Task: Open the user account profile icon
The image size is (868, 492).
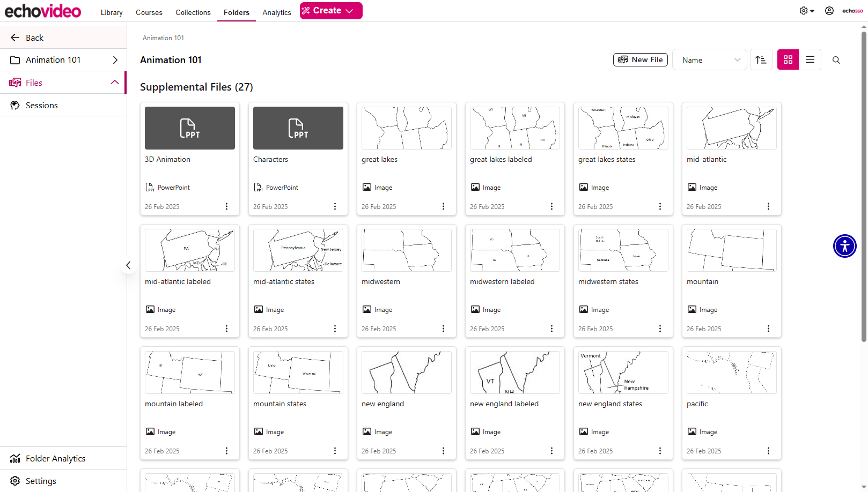Action: point(829,11)
